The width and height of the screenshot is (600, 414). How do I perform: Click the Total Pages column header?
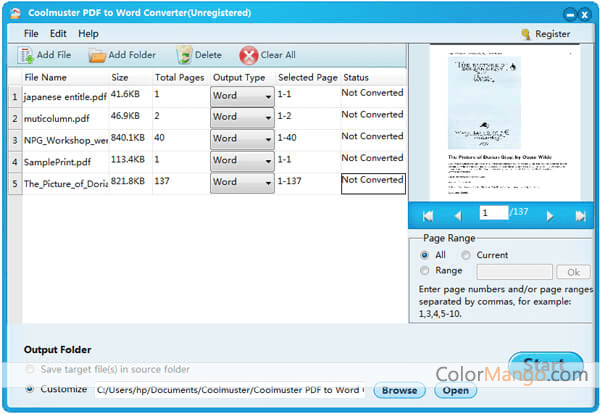click(x=179, y=78)
